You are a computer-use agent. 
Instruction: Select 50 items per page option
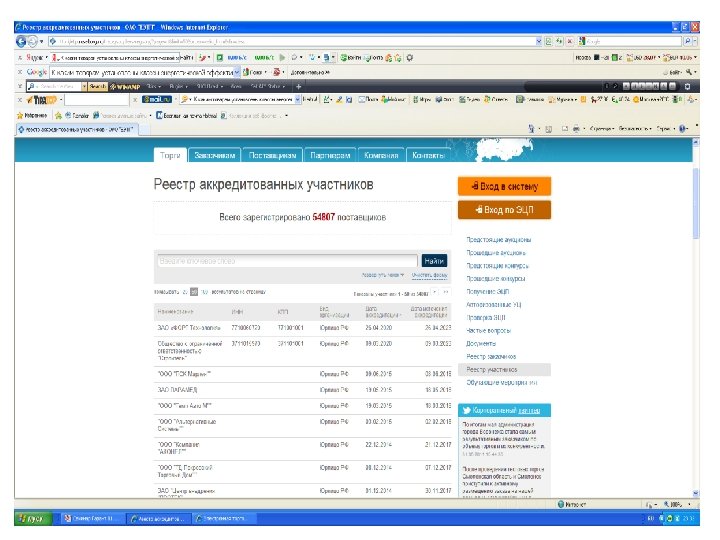[194, 292]
